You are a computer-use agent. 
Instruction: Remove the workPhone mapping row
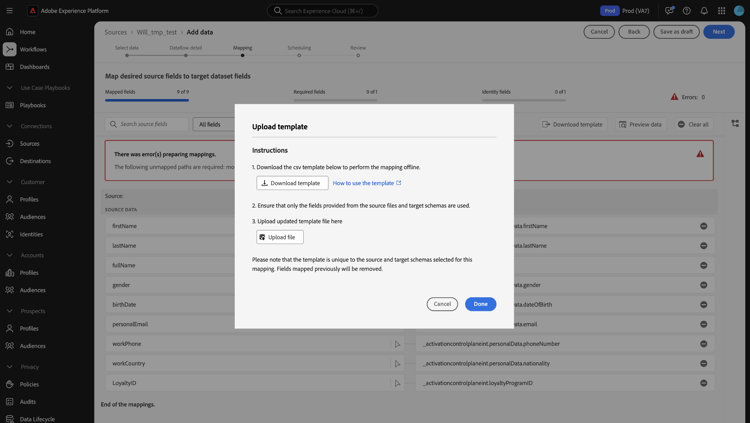pos(703,344)
